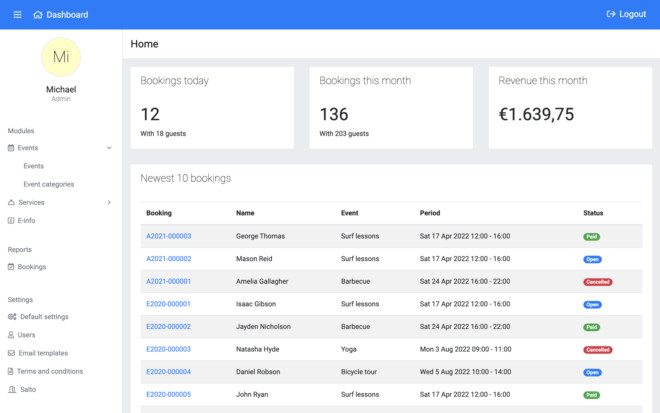Open booking E2020-000004
The height and width of the screenshot is (413, 660).
[168, 372]
